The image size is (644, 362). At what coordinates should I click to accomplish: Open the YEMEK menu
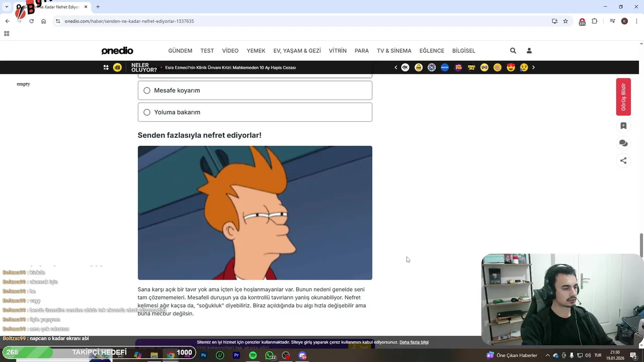[x=256, y=51]
